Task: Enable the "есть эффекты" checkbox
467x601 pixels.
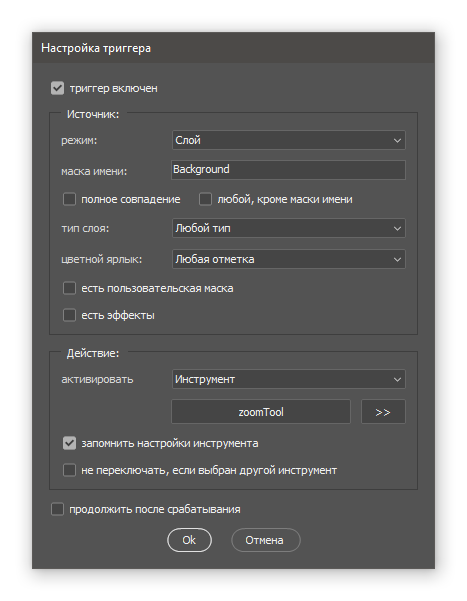Action: [x=69, y=315]
